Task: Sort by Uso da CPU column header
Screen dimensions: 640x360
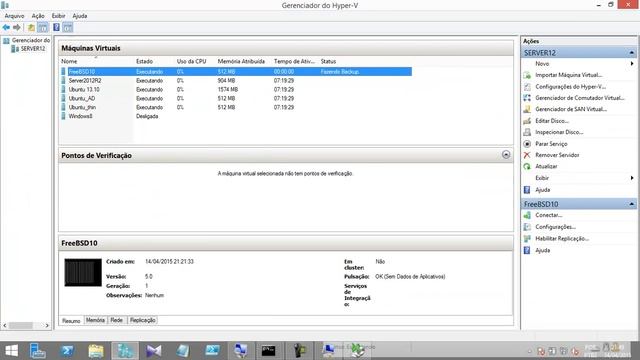Action: point(191,61)
